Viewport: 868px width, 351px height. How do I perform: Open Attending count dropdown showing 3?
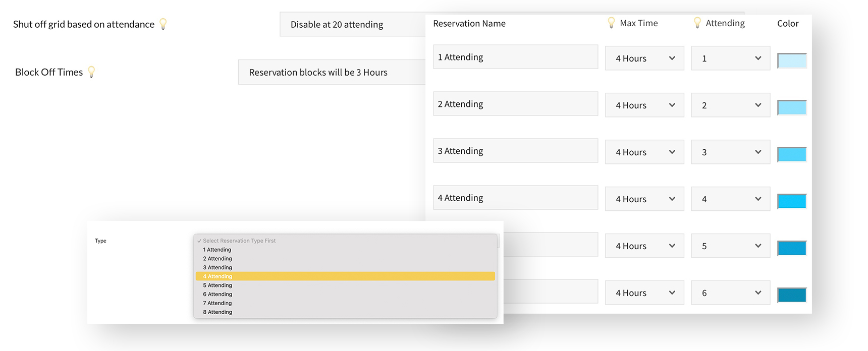click(x=730, y=152)
